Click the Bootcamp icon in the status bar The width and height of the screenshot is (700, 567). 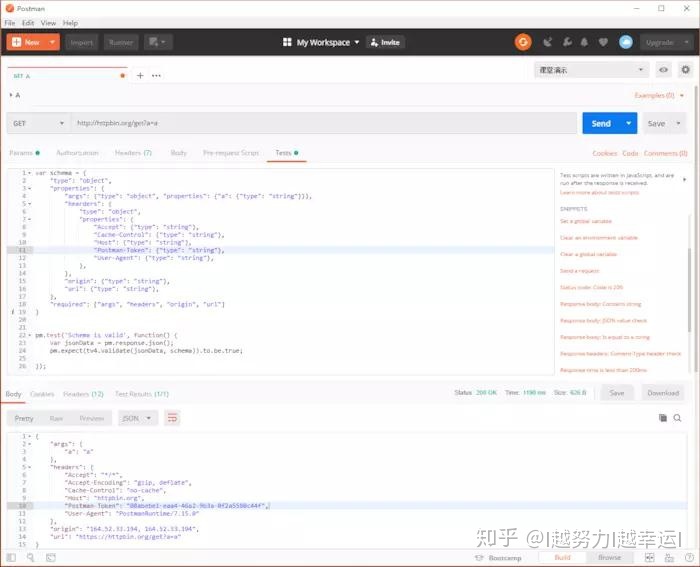479,558
